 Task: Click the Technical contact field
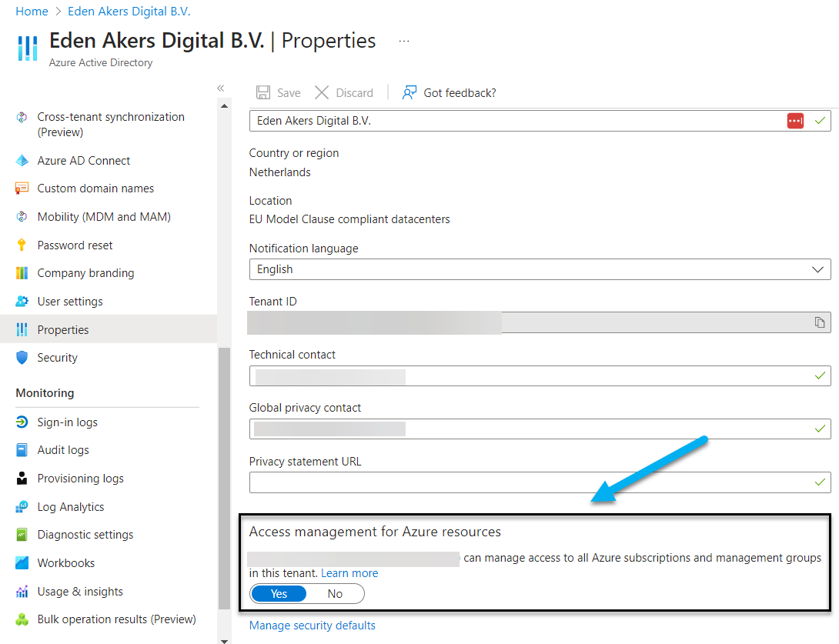click(540, 376)
